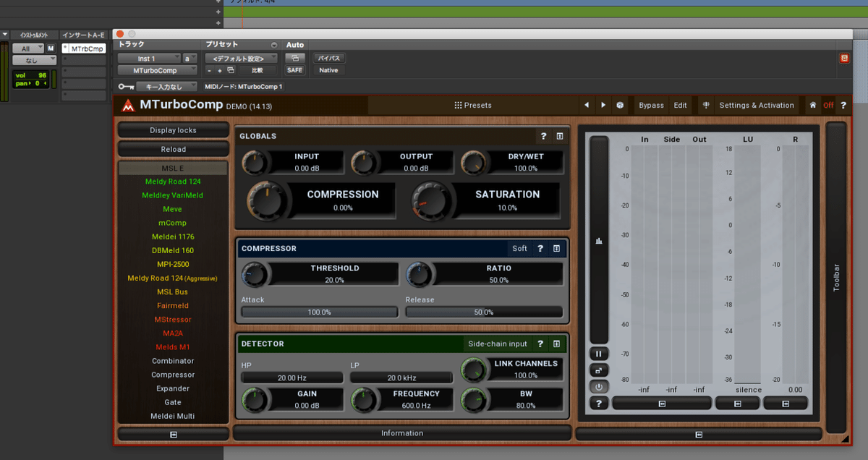
Task: Toggle the Soft knee button in COMPRESSOR
Action: 519,248
